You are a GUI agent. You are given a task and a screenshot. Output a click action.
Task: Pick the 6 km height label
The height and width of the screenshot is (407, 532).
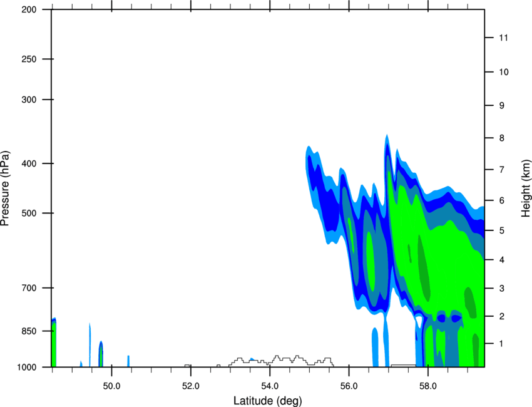[x=502, y=200]
